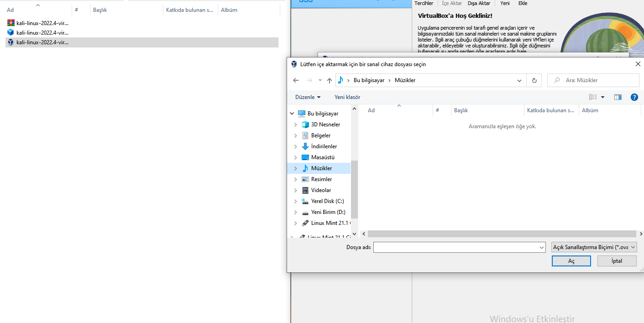
Task: Select Yeni Birim (D:) drive
Action: click(x=328, y=212)
